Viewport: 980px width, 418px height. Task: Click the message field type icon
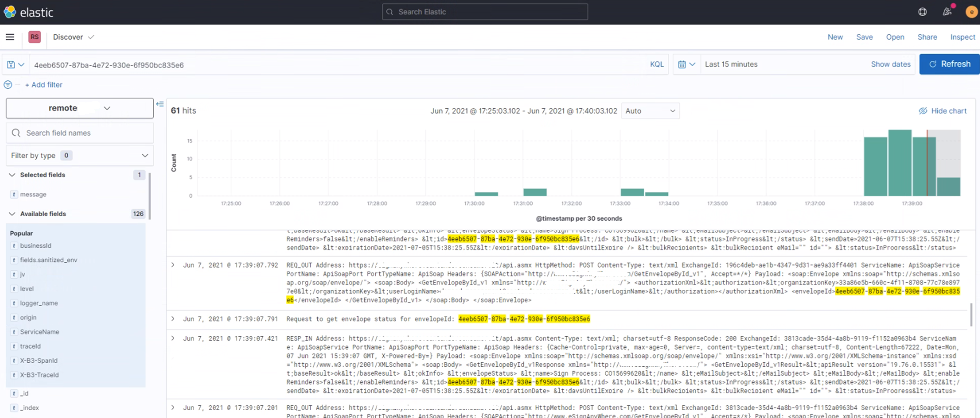pos(14,195)
